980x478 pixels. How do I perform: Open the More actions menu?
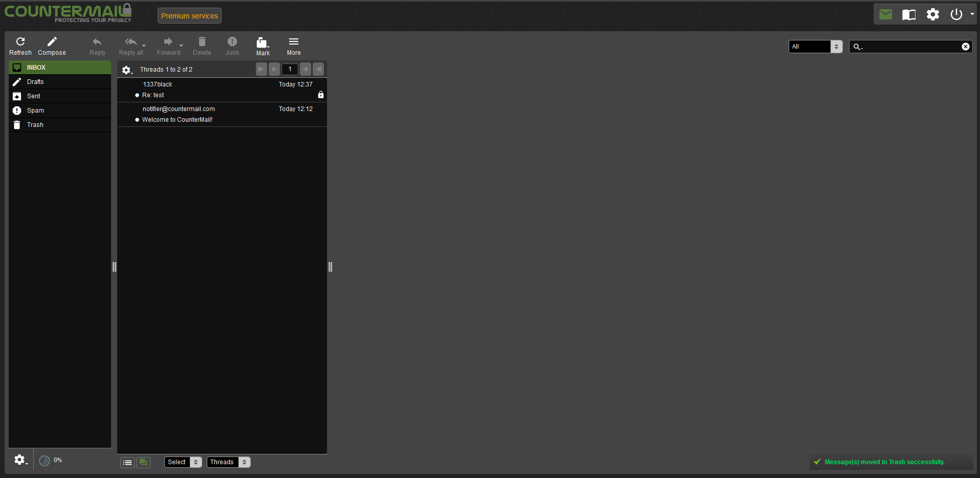tap(294, 46)
